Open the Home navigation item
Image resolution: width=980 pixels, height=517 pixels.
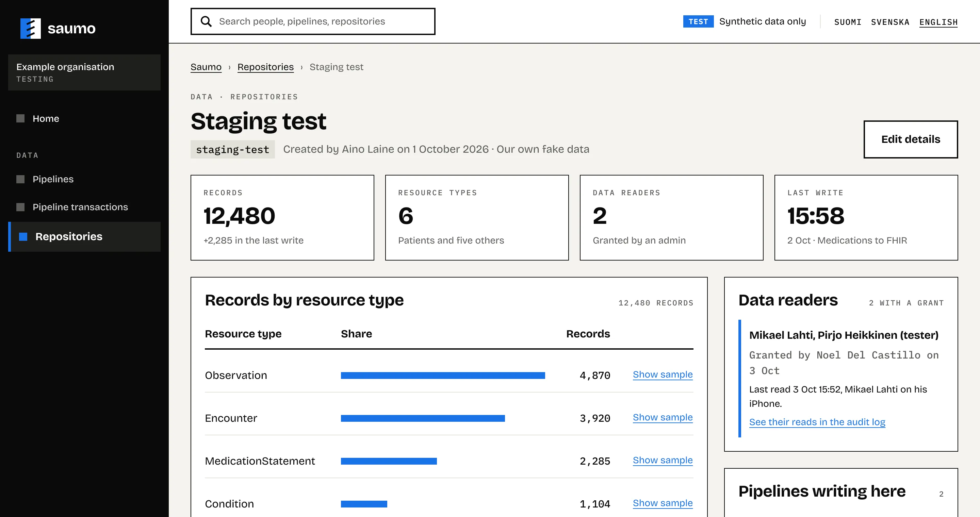pos(84,119)
